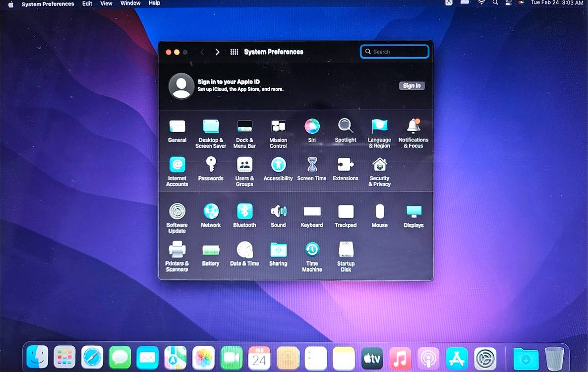Screen dimensions: 588x372
Task: Open Safari from the Dock
Action: click(x=92, y=357)
